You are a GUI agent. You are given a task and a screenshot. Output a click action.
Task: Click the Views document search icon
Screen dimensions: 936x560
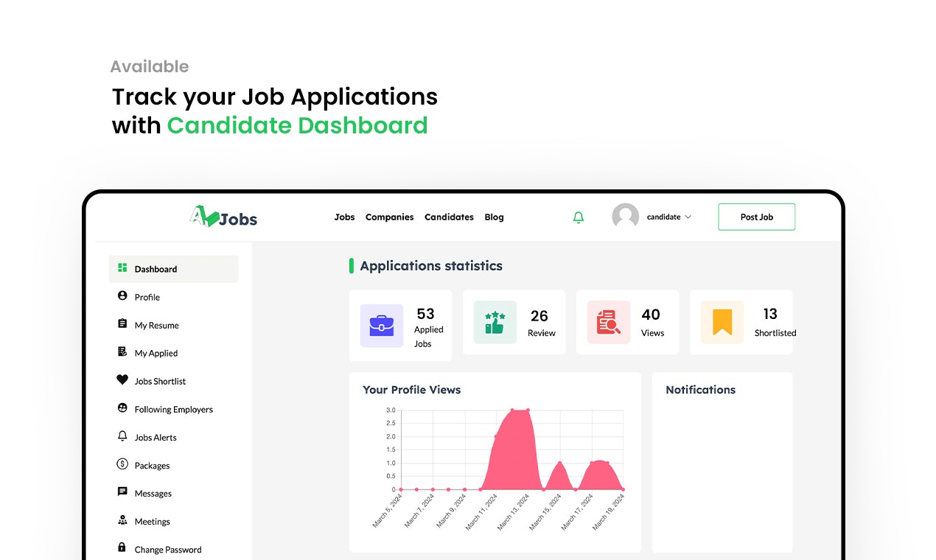[x=608, y=322]
